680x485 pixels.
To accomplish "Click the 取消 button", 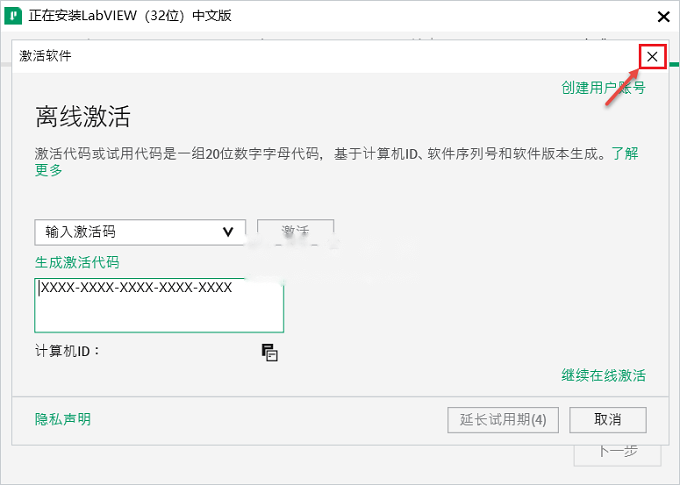I will (608, 419).
